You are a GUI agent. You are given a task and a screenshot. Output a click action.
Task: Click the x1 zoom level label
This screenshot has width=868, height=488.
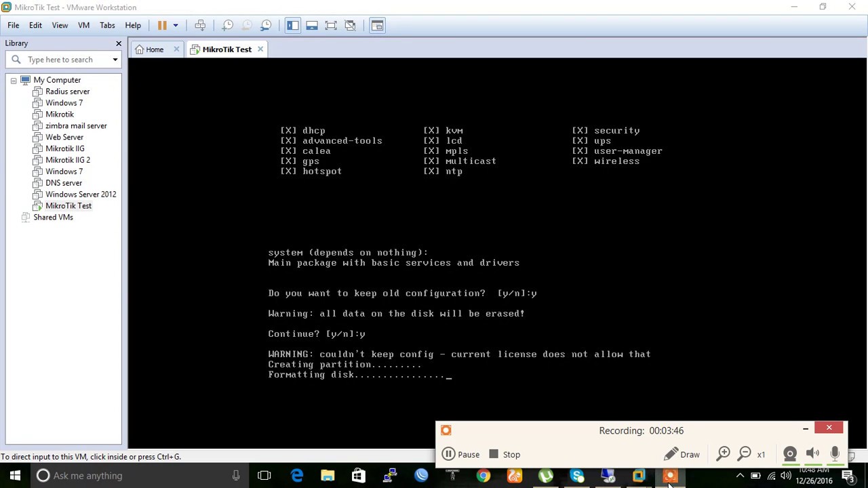(761, 455)
